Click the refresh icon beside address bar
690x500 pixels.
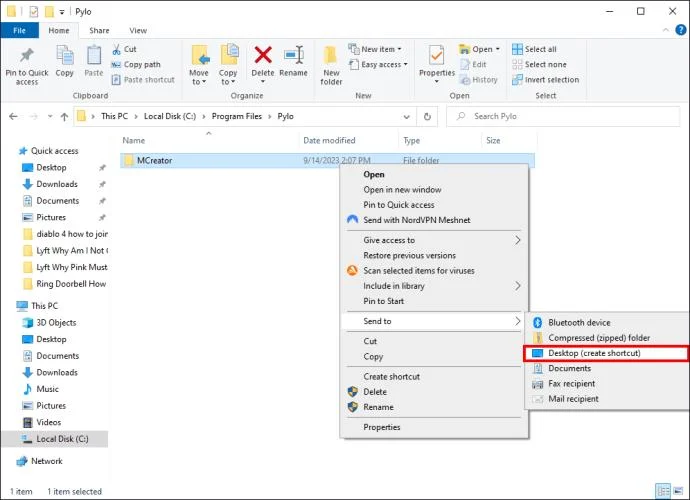click(427, 117)
